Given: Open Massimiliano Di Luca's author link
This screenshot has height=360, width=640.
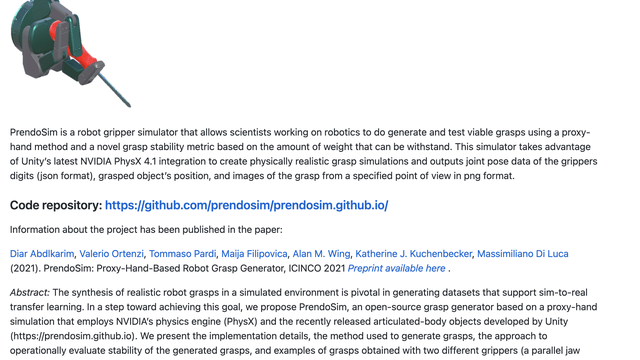Looking at the screenshot, I should tap(523, 254).
